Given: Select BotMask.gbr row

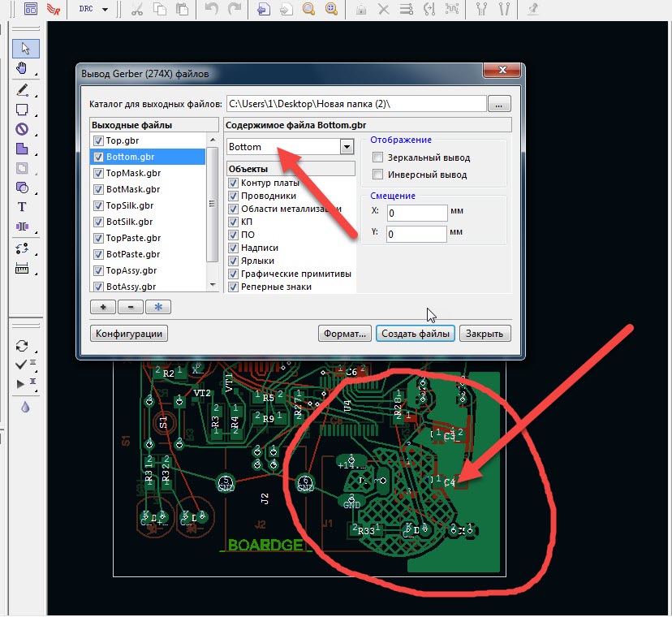Looking at the screenshot, I should tap(148, 189).
